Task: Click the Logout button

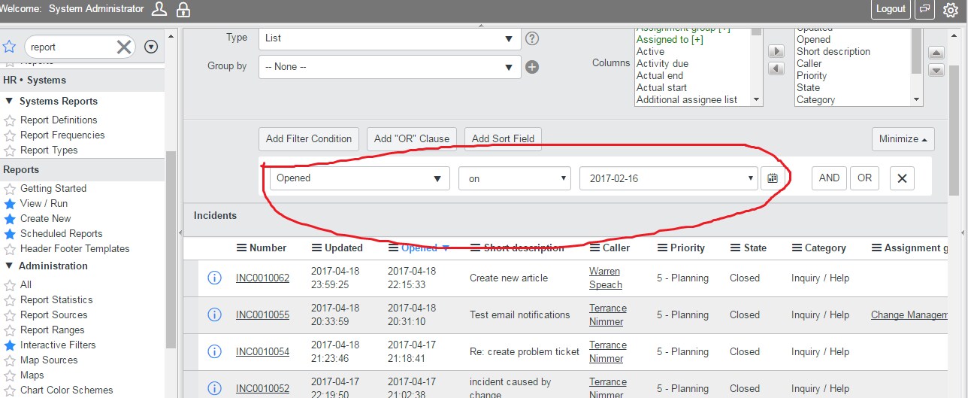Action: 891,9
